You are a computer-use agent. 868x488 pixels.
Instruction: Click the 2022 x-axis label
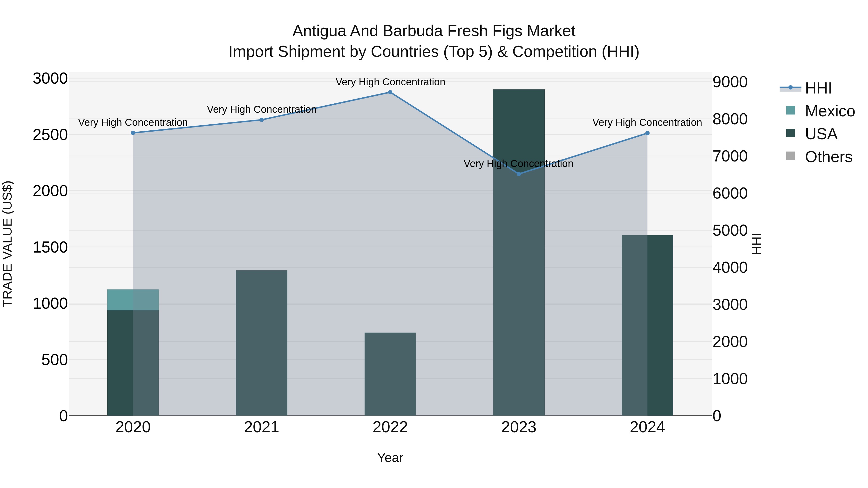tap(390, 428)
